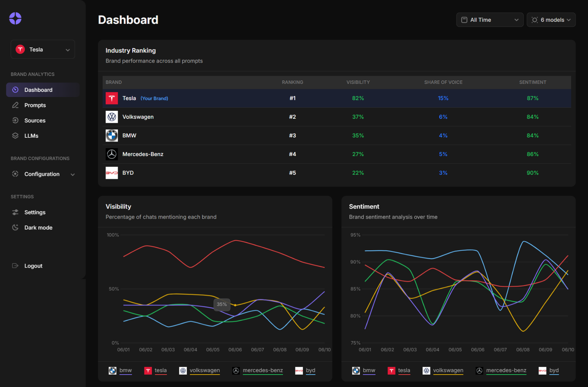Click the 35% data point on Visibility chart
Viewport: 588px width, 387px height.
[235, 305]
